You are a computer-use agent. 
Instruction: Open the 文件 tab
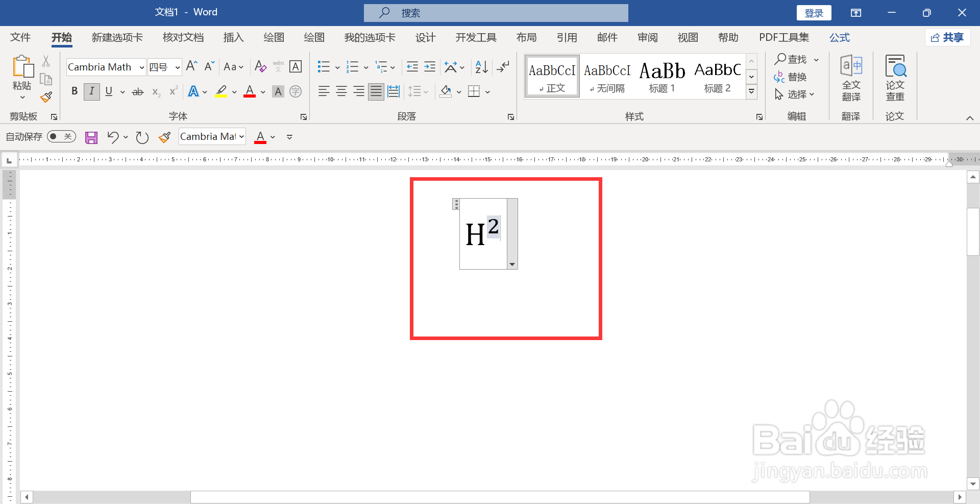[20, 37]
